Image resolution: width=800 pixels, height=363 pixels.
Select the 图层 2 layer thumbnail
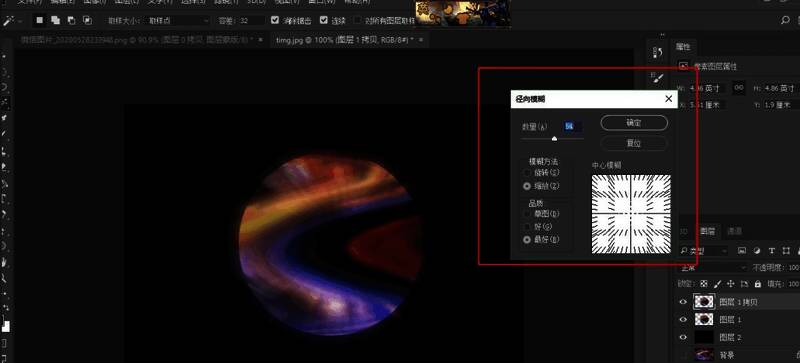pos(704,337)
